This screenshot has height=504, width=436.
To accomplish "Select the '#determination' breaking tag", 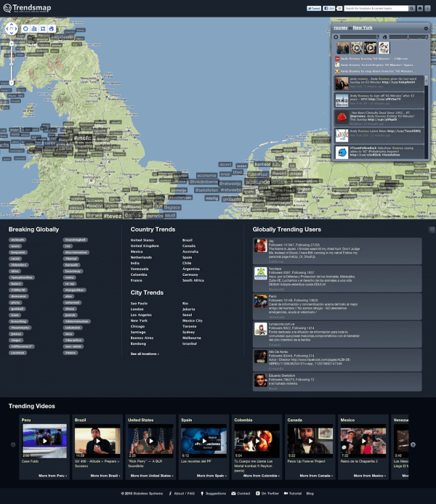I will [77, 322].
